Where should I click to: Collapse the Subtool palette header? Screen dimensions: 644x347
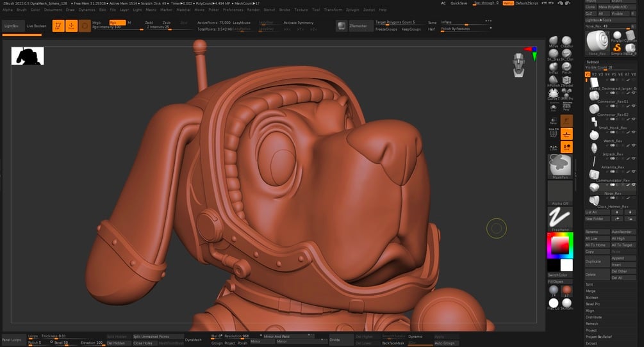coord(593,62)
